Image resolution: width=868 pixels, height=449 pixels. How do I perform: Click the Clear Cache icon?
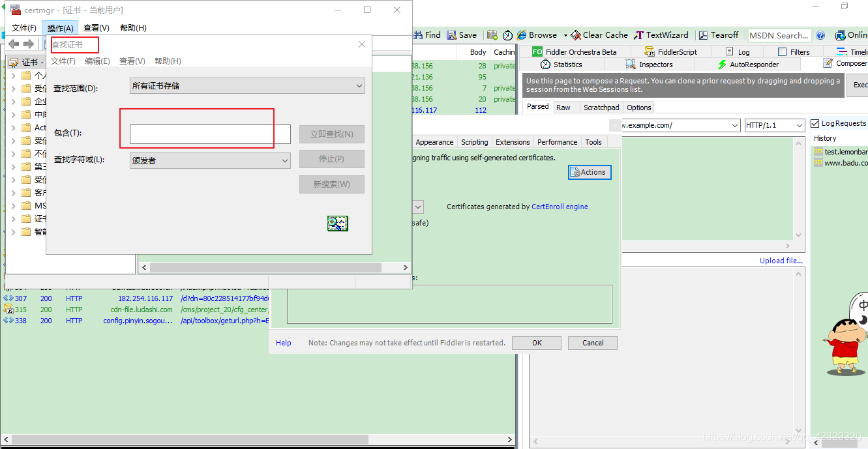pyautogui.click(x=576, y=35)
